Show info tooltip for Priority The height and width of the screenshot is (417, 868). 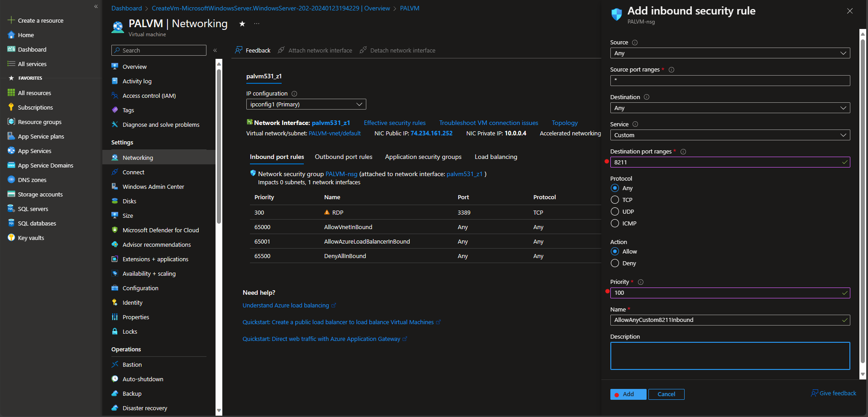click(x=641, y=282)
